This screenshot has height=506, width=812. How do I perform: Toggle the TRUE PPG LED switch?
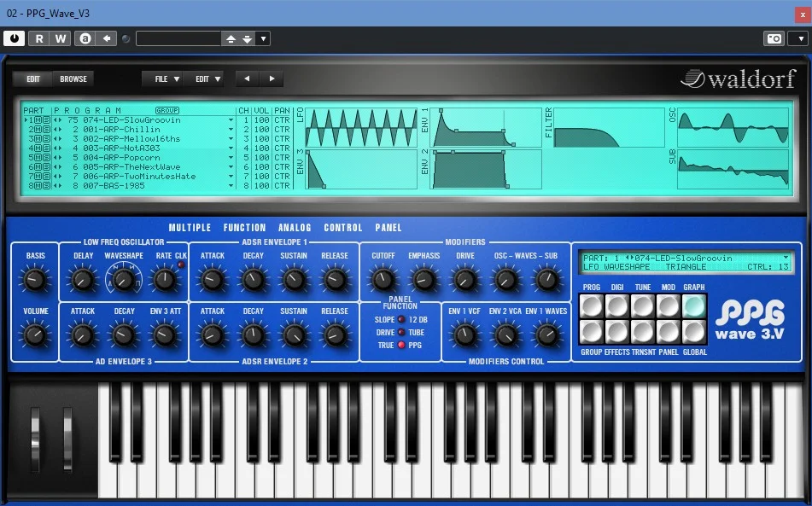click(400, 345)
